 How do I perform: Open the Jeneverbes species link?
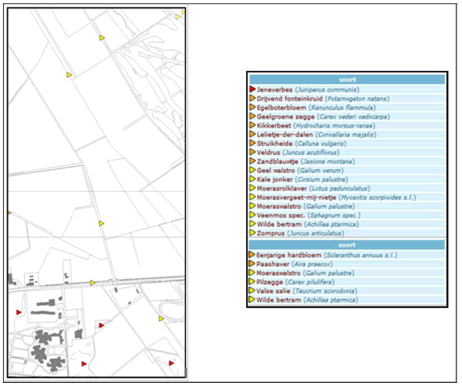point(275,90)
